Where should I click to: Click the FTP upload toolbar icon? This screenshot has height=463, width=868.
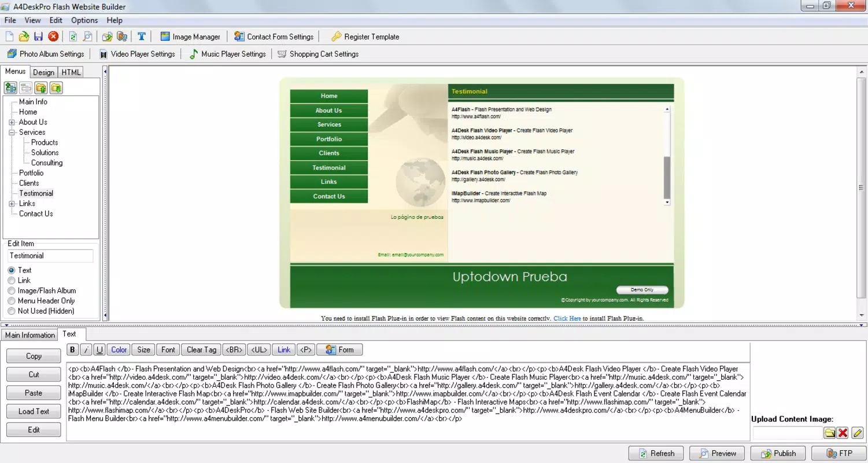coord(121,36)
